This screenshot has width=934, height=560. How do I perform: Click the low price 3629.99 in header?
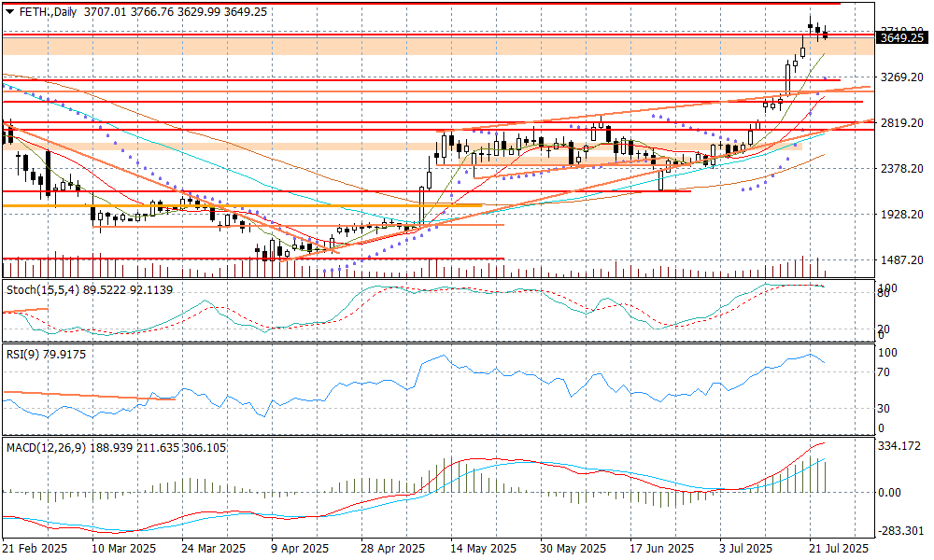coord(199,12)
